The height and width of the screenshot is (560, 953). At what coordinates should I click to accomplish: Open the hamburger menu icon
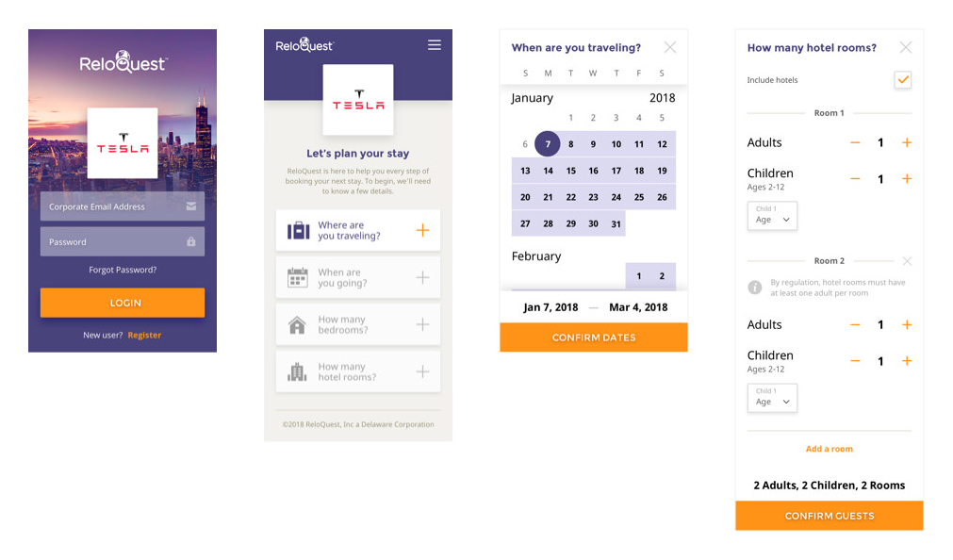pyautogui.click(x=434, y=44)
